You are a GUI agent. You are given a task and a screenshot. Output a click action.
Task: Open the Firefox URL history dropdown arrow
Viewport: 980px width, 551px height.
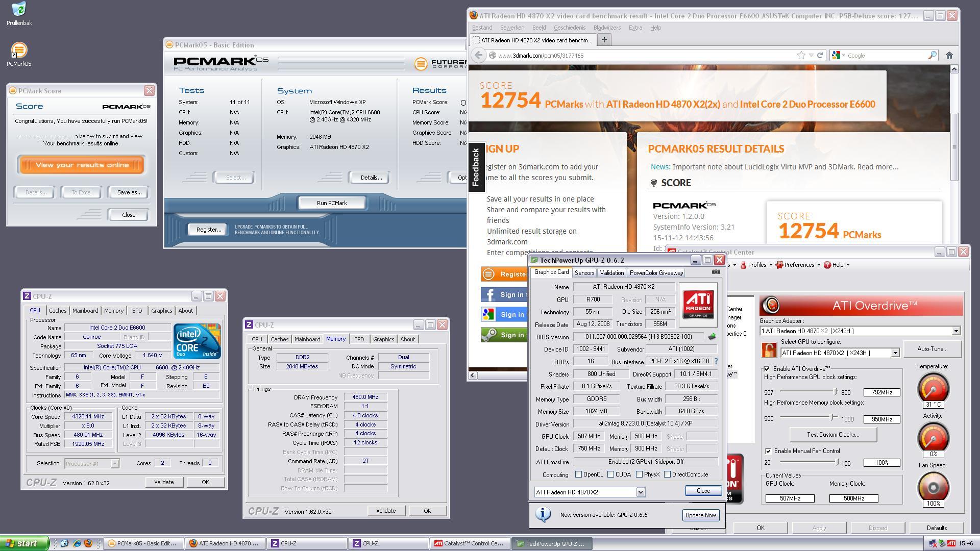(811, 55)
